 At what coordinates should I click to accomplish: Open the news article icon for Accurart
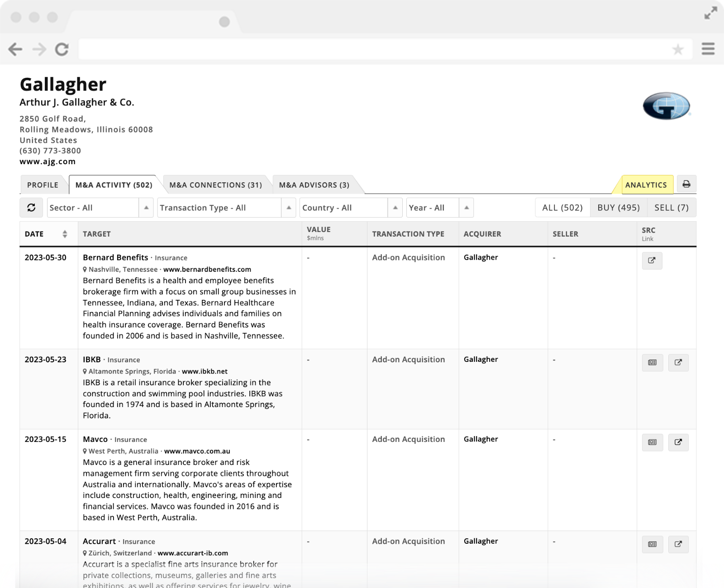point(652,544)
